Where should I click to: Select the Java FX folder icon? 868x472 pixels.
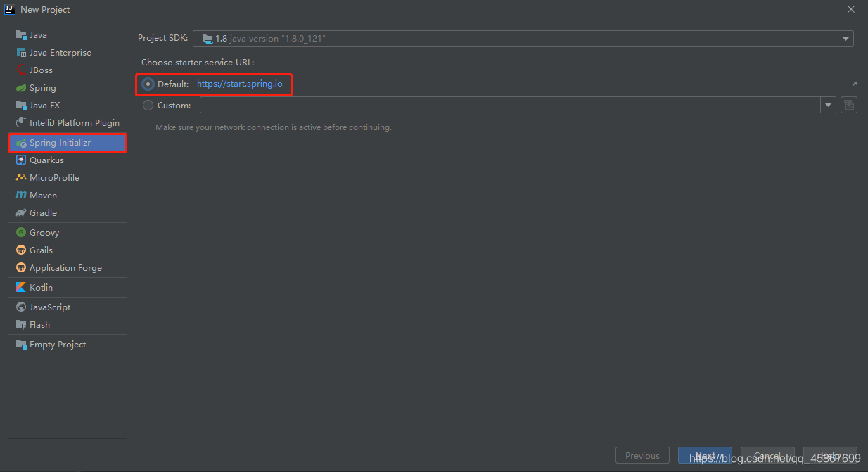[x=21, y=106]
